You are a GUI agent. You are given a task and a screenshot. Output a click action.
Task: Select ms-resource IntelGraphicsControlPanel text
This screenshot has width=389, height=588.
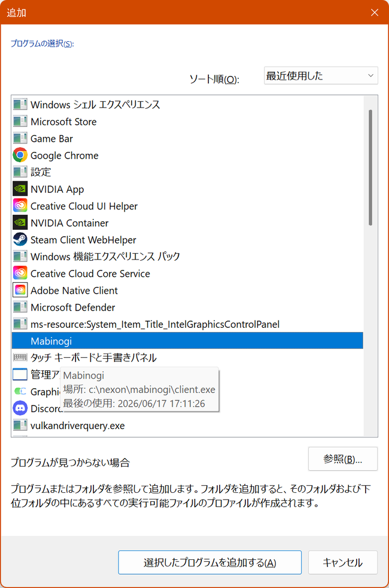(155, 324)
